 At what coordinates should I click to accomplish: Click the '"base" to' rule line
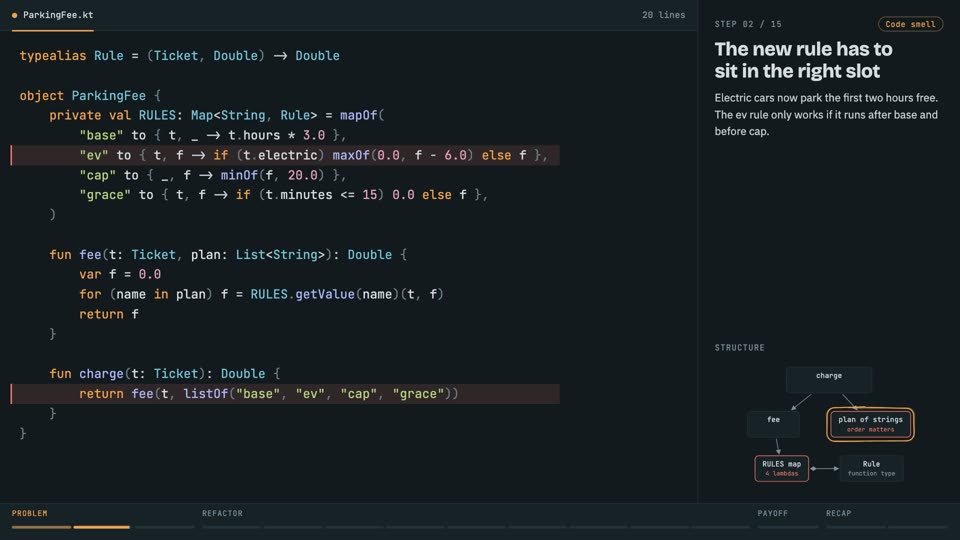(x=212, y=135)
